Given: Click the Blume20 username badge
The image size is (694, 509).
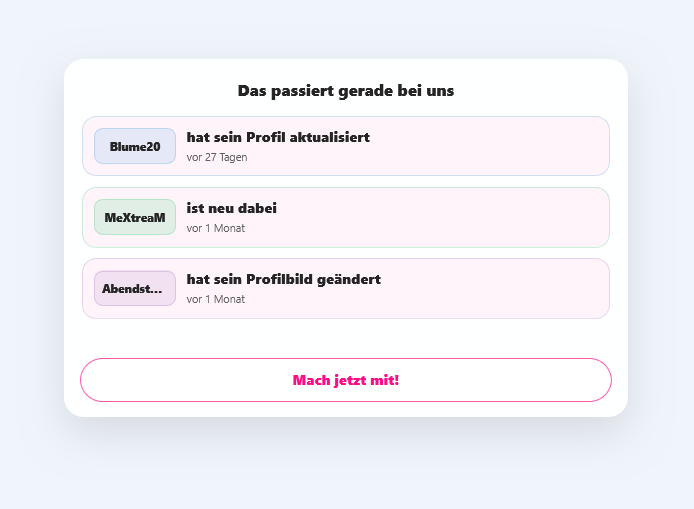Looking at the screenshot, I should point(135,146).
